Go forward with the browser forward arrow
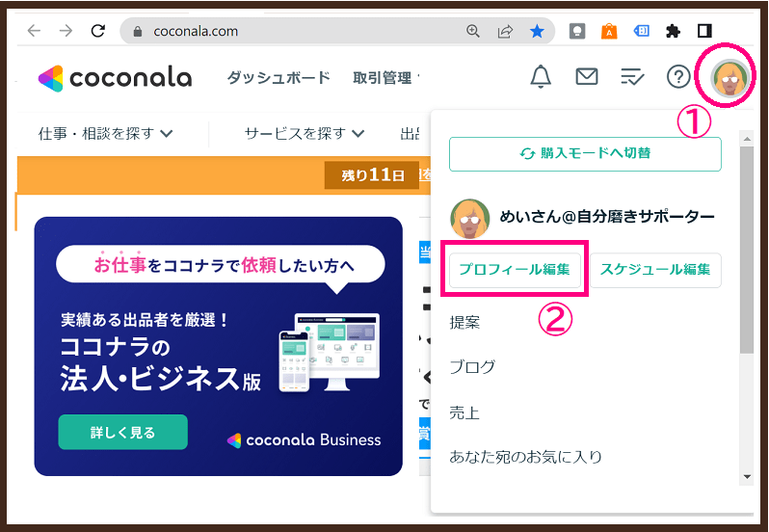 [66, 31]
